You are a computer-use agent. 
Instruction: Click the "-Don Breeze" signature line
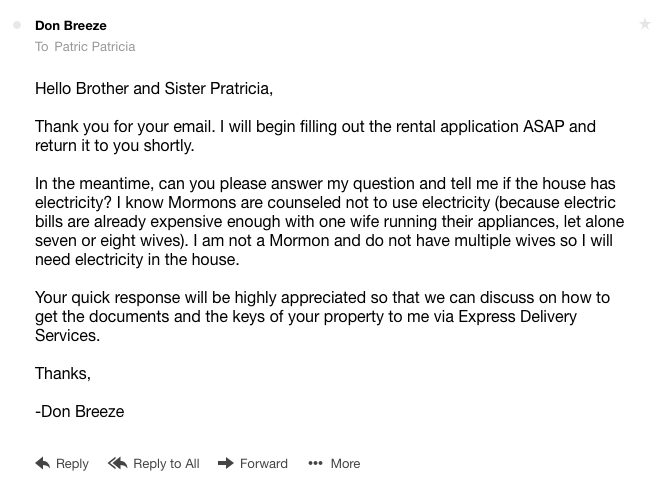point(80,411)
